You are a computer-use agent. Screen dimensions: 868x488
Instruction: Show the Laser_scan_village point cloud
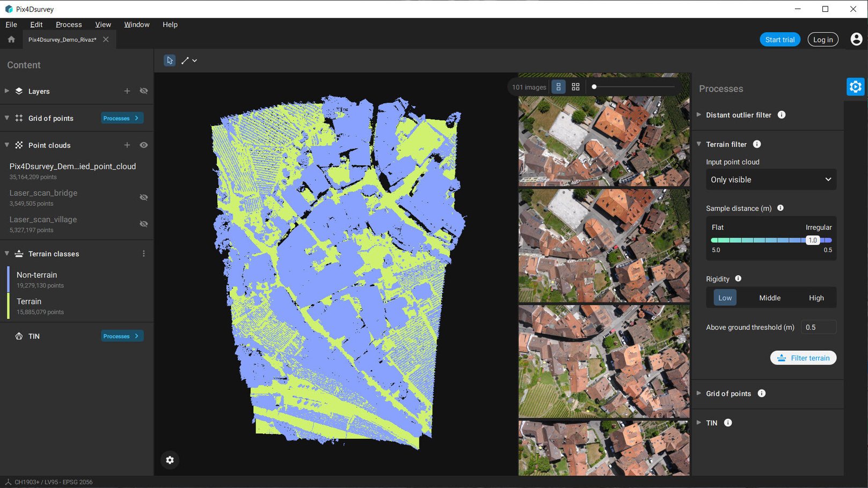(x=143, y=224)
